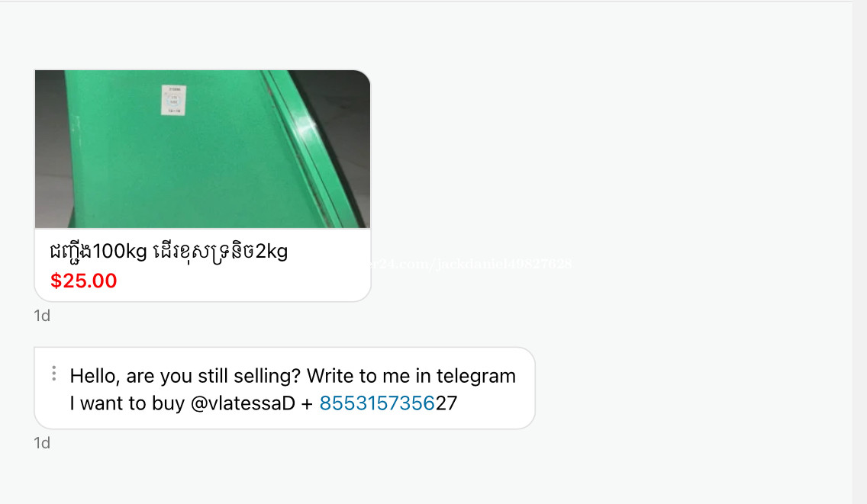
Task: Call the blue phone number 8553157356
Action: point(377,403)
